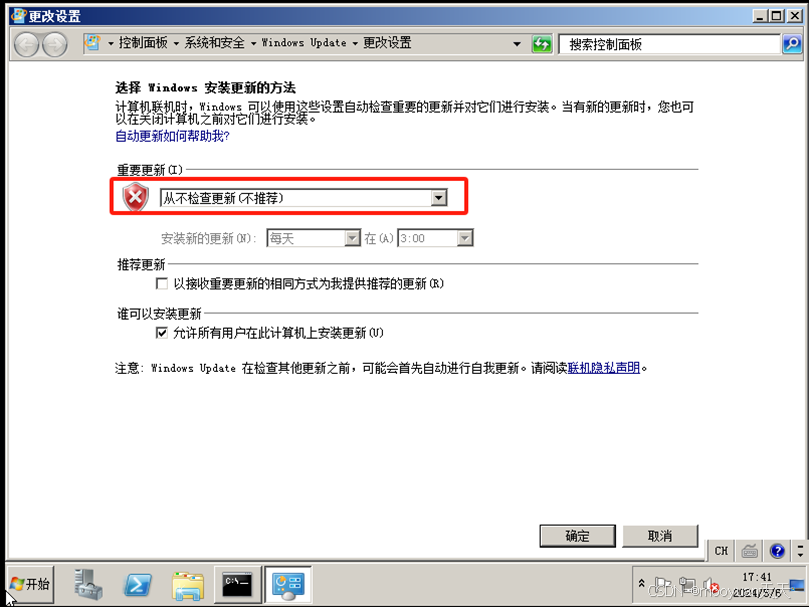This screenshot has width=809, height=607.
Task: Uncheck allow all users to install updates
Action: click(x=161, y=333)
